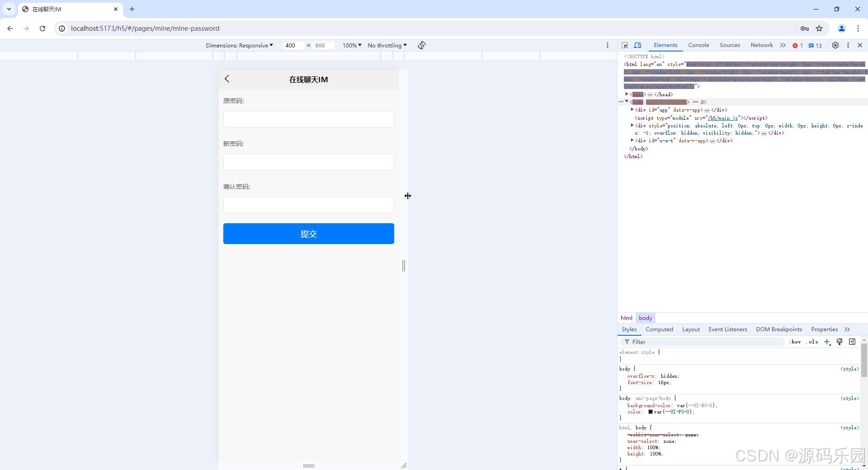Open DevTools settings gear
This screenshot has width=868, height=470.
pyautogui.click(x=835, y=45)
